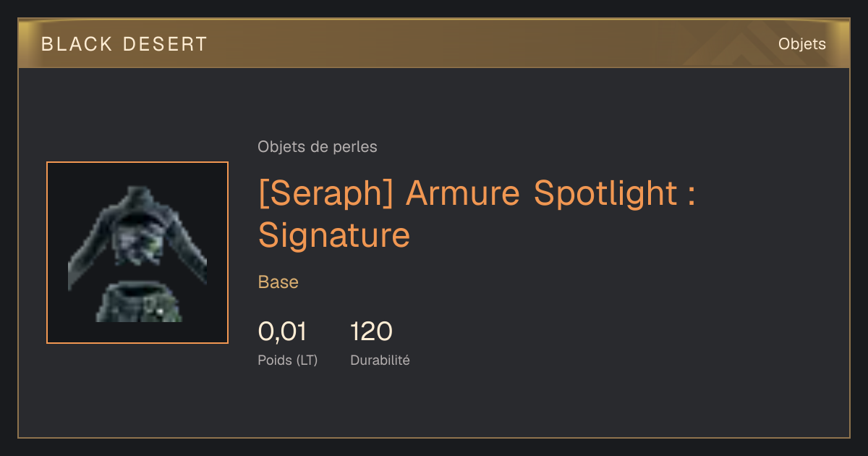Click the Durabilité label
868x456 pixels.
click(380, 360)
